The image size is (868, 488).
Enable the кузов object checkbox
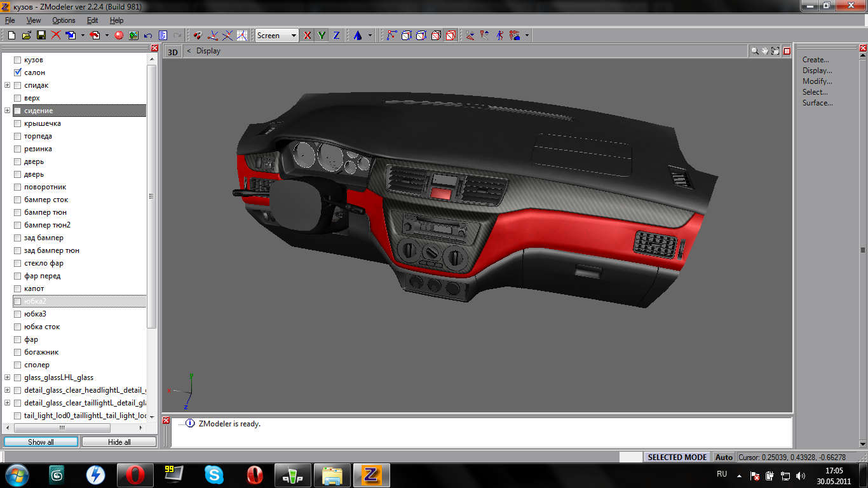18,60
